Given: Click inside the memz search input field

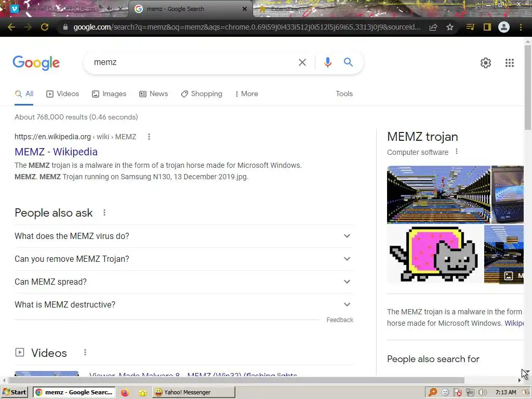Looking at the screenshot, I should pos(193,62).
